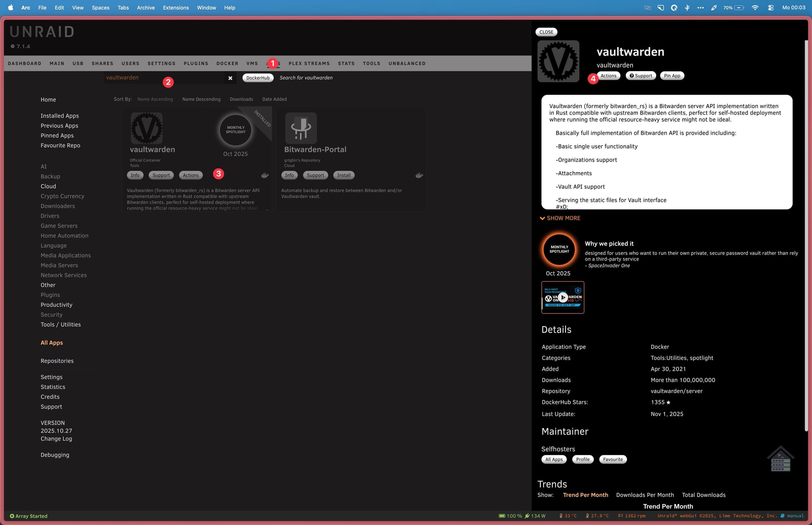
Task: Click the Wi-Fi icon in menu bar
Action: click(x=755, y=8)
